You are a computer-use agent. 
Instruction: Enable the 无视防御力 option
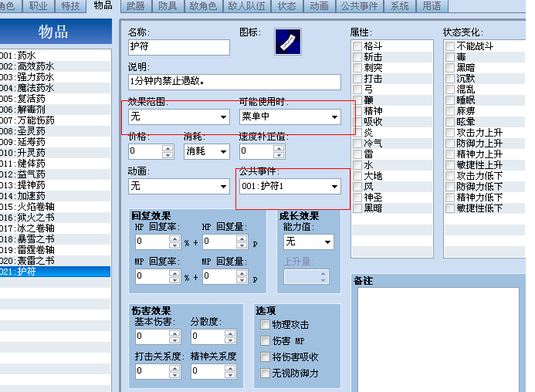(265, 373)
